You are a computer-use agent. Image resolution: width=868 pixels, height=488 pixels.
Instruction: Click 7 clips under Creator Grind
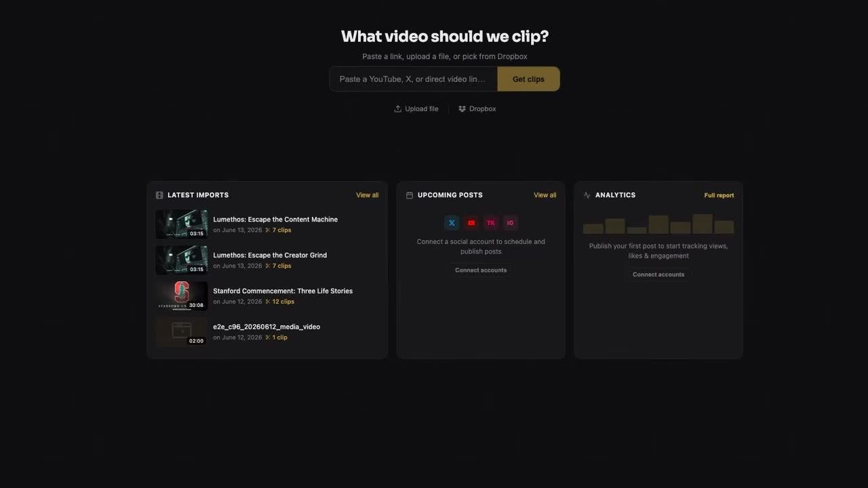(x=282, y=266)
